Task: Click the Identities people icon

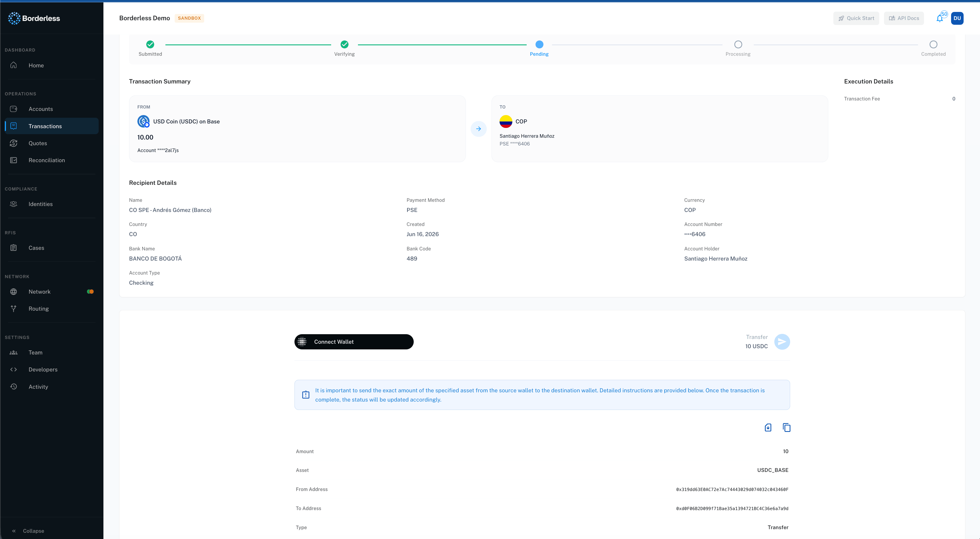Action: click(x=14, y=204)
